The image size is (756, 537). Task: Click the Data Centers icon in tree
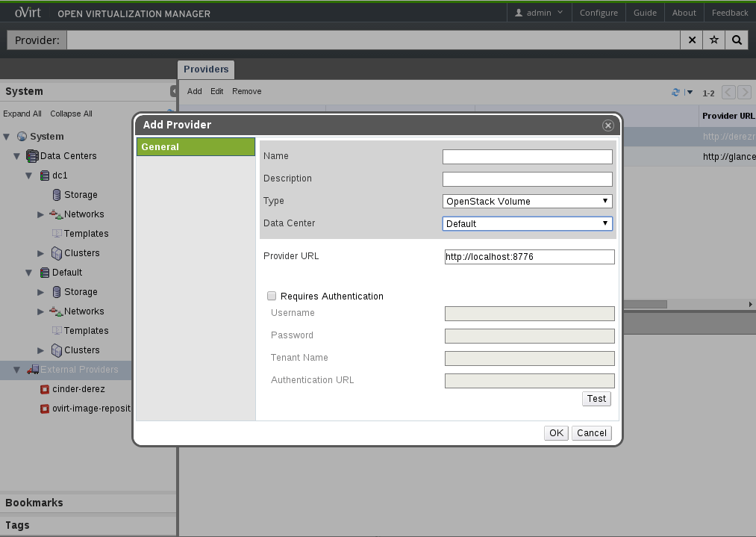point(32,156)
